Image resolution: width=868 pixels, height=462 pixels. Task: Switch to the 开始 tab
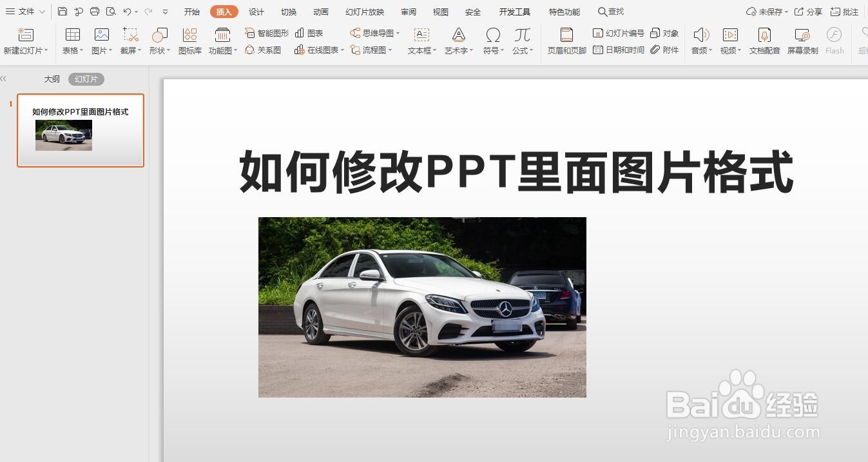(x=192, y=12)
